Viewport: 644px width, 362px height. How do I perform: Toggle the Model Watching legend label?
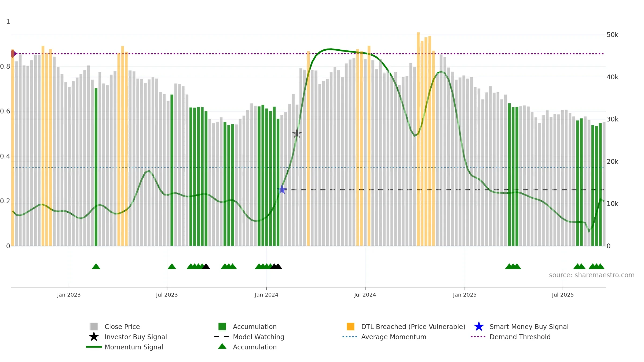point(258,337)
